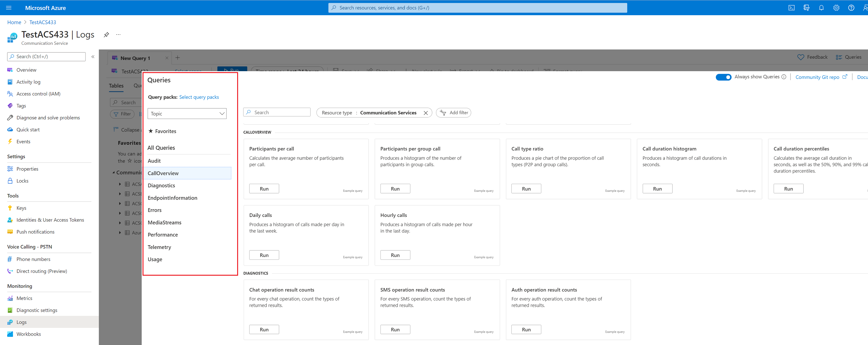Open the Cloud Shell terminal
The height and width of the screenshot is (345, 868).
tap(791, 7)
